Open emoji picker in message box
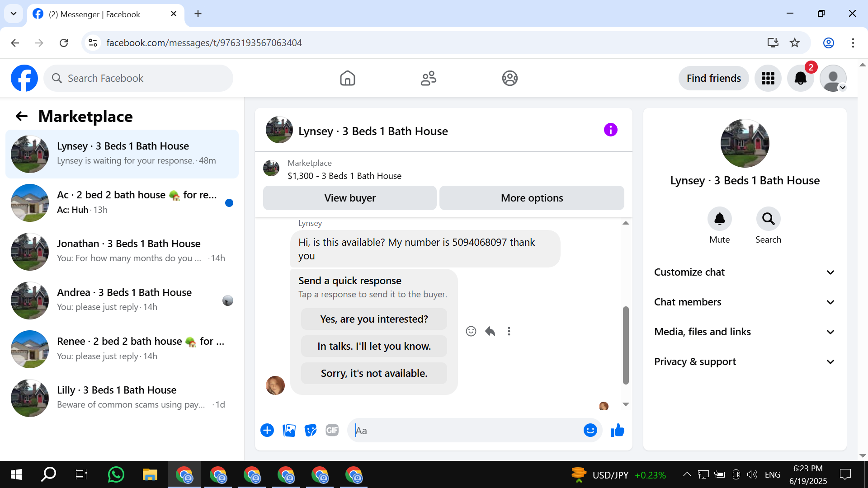The width and height of the screenshot is (868, 488). [590, 431]
